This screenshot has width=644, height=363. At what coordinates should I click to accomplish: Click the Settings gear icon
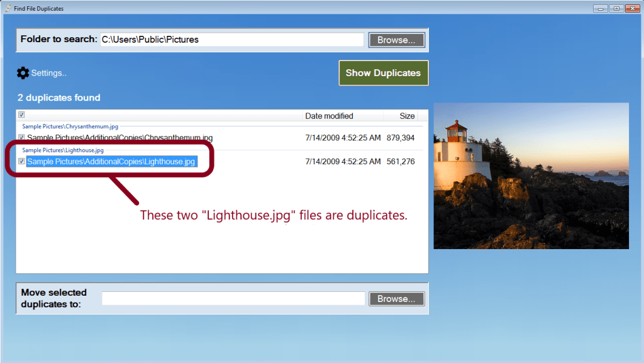tap(23, 73)
